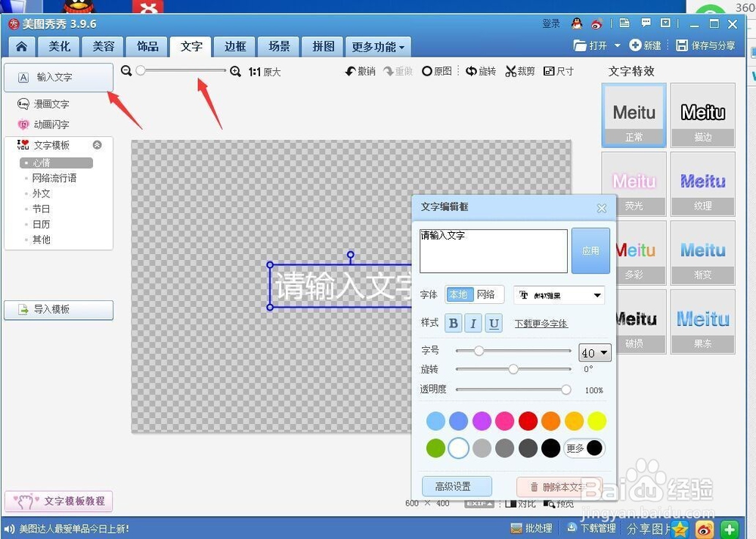Click the 应用 apply button

click(590, 251)
